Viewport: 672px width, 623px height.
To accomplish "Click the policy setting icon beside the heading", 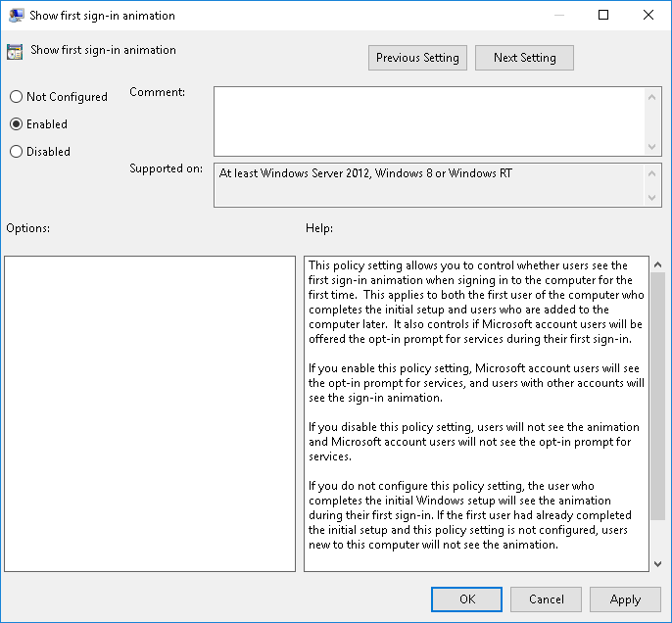I will click(15, 52).
